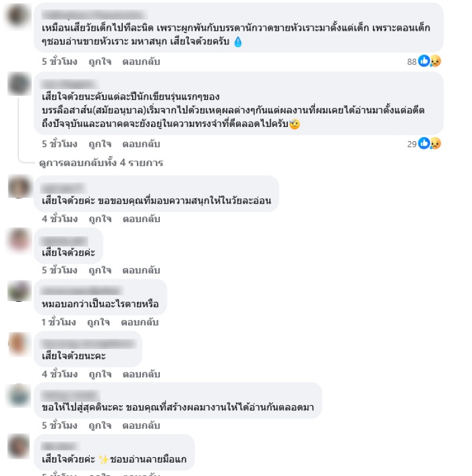Click ตอบกลับ under the first comment

click(141, 61)
